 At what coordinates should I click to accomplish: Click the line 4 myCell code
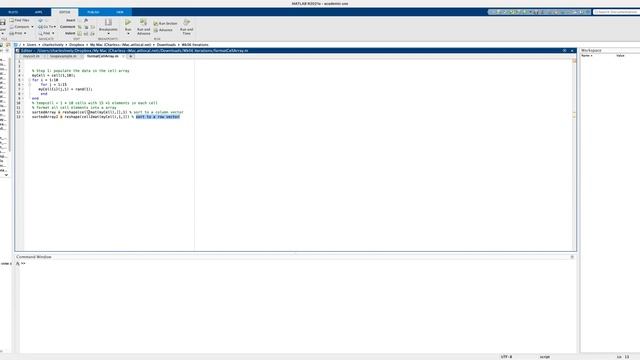click(53, 76)
